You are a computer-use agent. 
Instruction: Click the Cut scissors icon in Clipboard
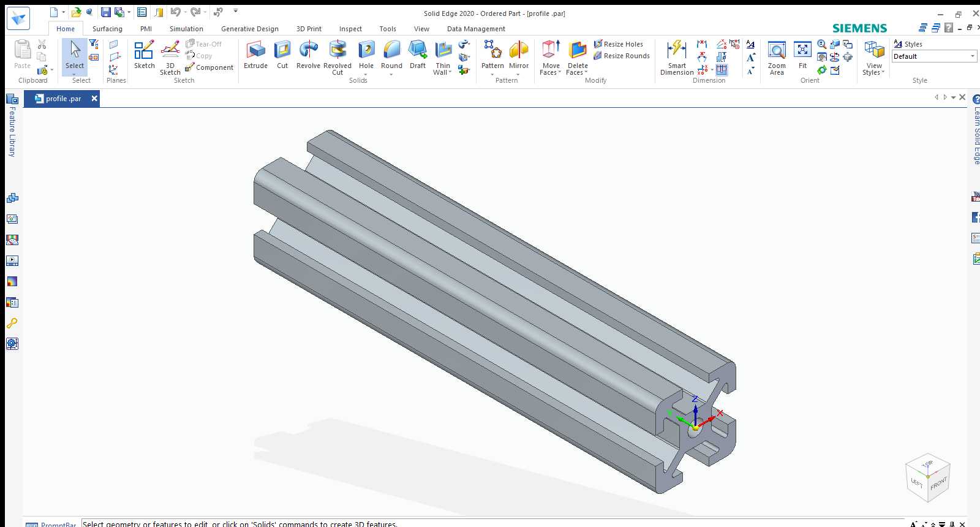pos(42,44)
